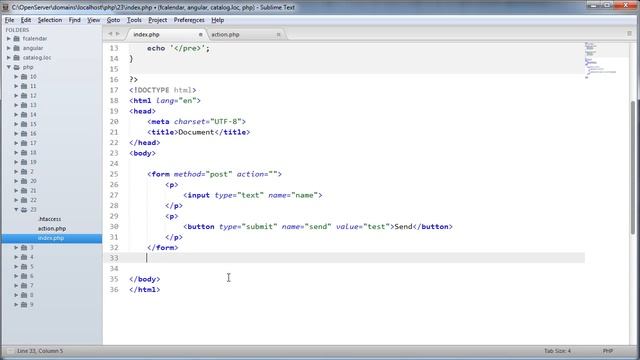Toggle the side bar status bar icon
Image resolution: width=640 pixels, height=360 pixels.
(x=9, y=351)
